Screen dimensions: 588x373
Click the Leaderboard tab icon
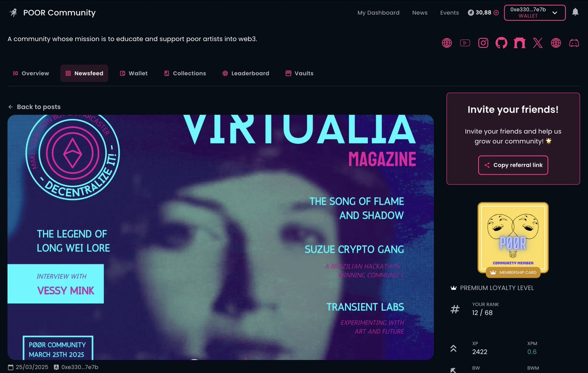coord(225,73)
